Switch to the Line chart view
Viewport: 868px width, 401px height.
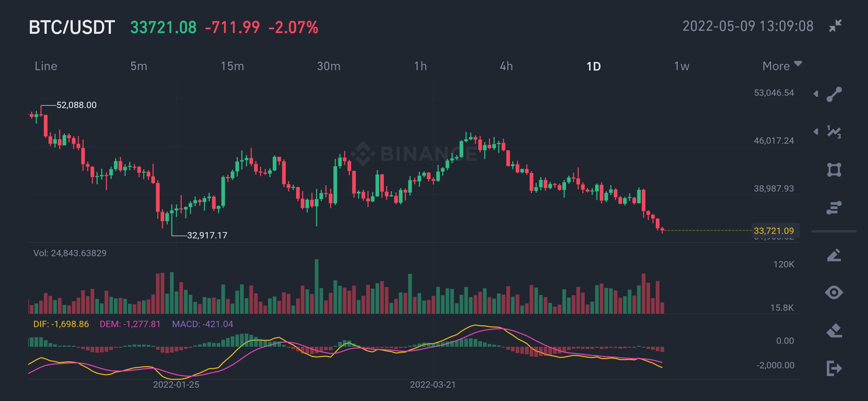coord(46,66)
